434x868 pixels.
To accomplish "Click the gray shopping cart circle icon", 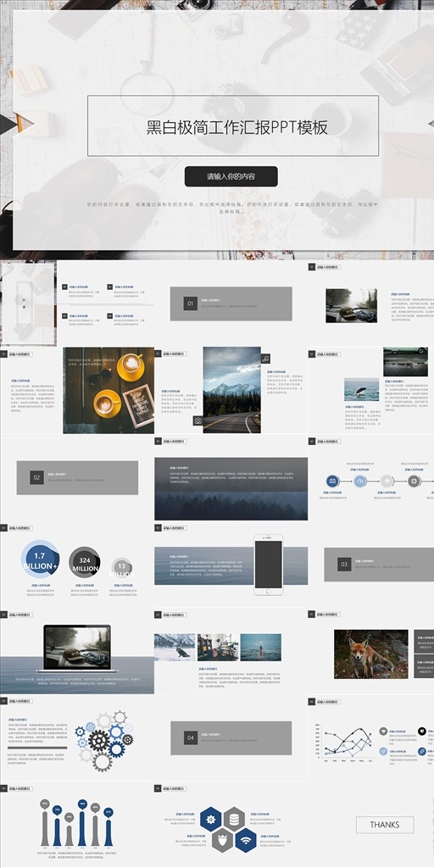I will coord(383,732).
